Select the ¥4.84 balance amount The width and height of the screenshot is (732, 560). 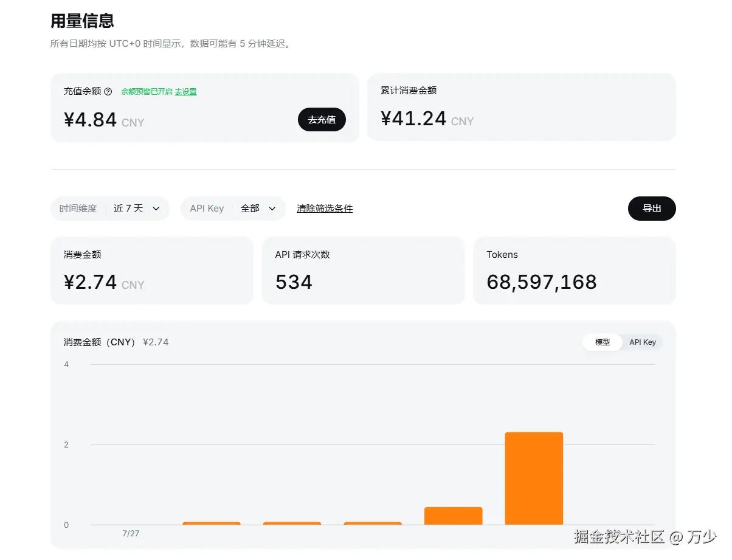coord(91,120)
